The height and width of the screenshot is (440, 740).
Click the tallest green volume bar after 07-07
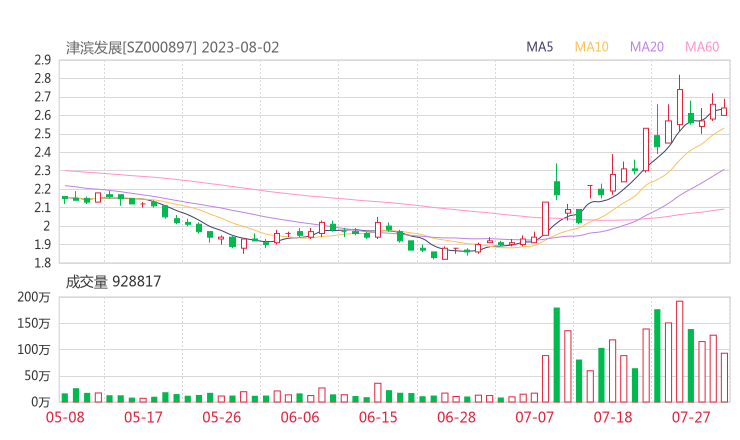[557, 355]
